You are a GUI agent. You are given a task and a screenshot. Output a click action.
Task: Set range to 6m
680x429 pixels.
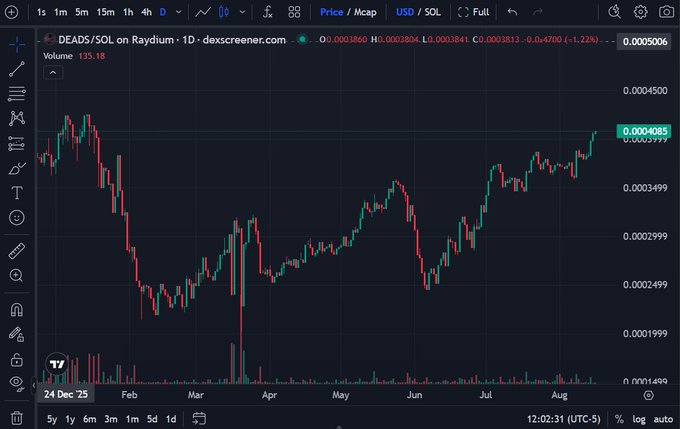(x=90, y=419)
